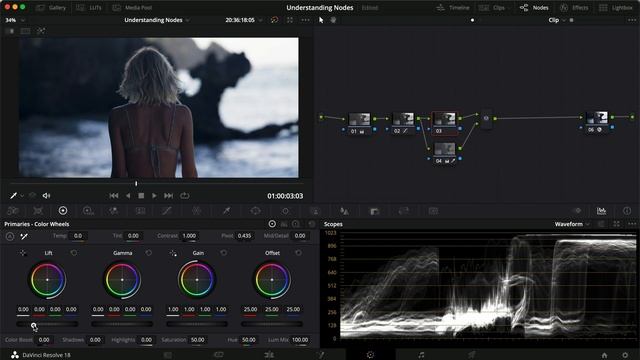Expand viewer to enhanced fullscreen mode
The width and height of the screenshot is (640, 360).
point(290,20)
